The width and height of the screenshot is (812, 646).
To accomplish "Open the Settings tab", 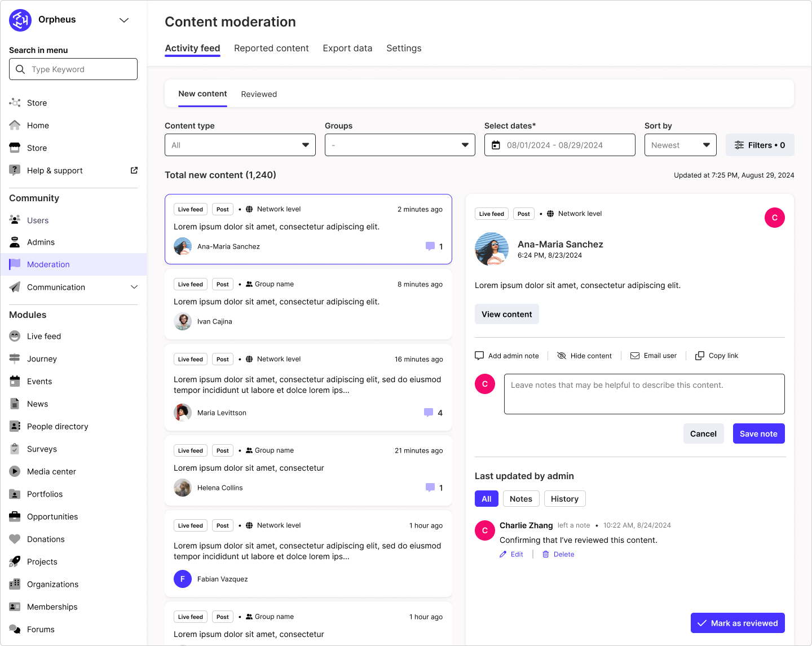I will (404, 48).
